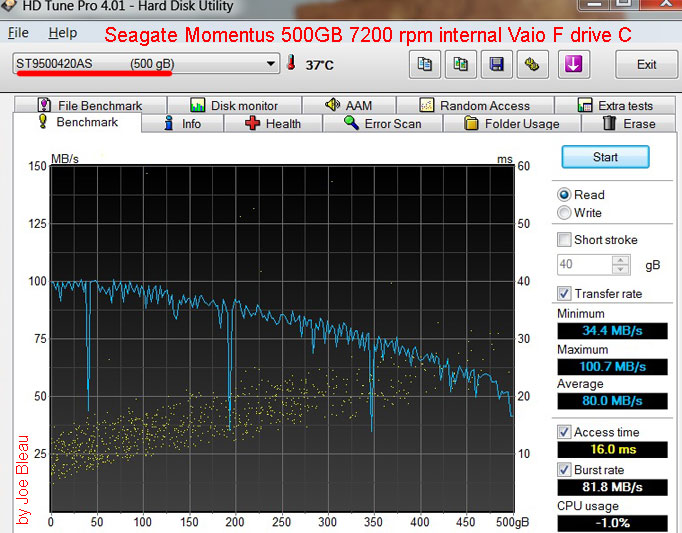Decrease short stroke size with down arrow
The width and height of the screenshot is (682, 533).
[x=620, y=269]
